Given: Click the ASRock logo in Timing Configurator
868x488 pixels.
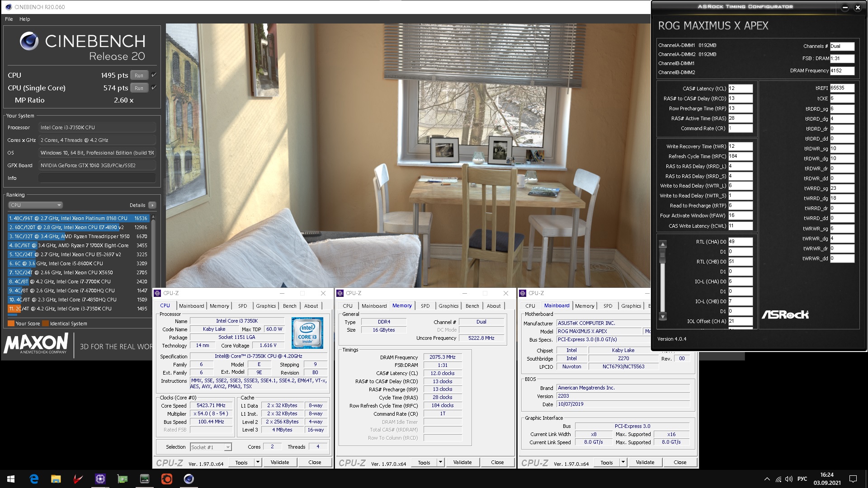Looking at the screenshot, I should [785, 314].
